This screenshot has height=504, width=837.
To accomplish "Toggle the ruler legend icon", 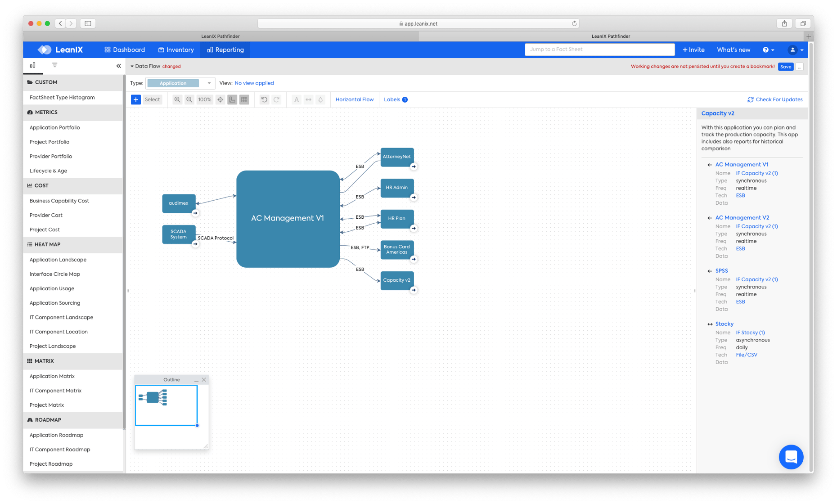I will [232, 99].
